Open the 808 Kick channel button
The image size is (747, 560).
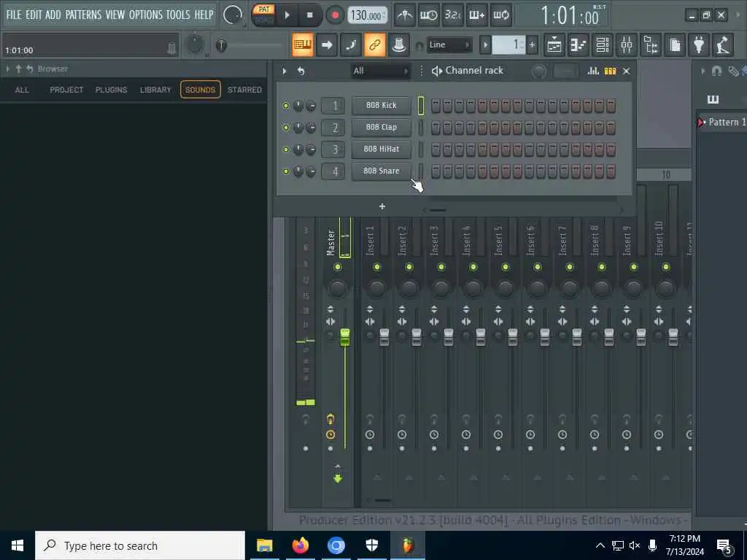(x=381, y=105)
